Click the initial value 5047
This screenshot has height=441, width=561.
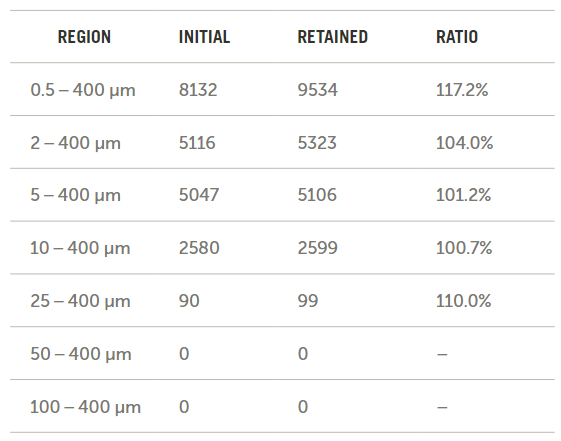click(199, 195)
